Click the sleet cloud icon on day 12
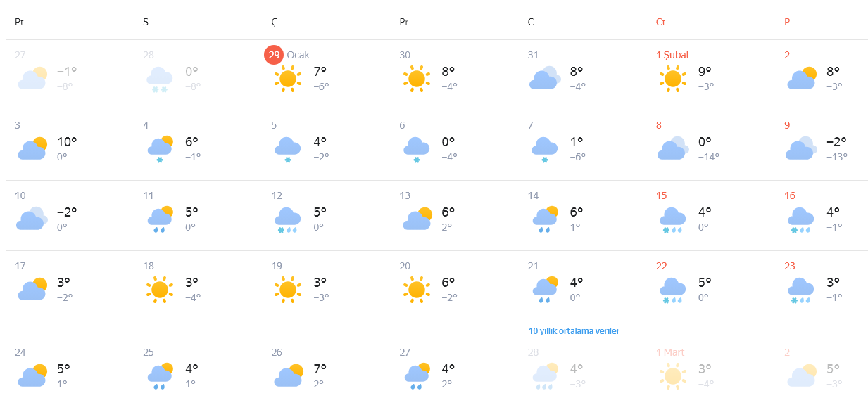The height and width of the screenshot is (398, 868). coord(288,219)
